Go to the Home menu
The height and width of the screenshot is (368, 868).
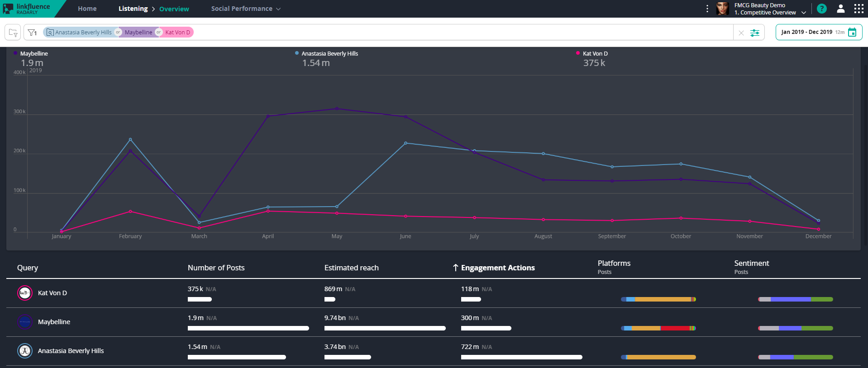coord(87,9)
